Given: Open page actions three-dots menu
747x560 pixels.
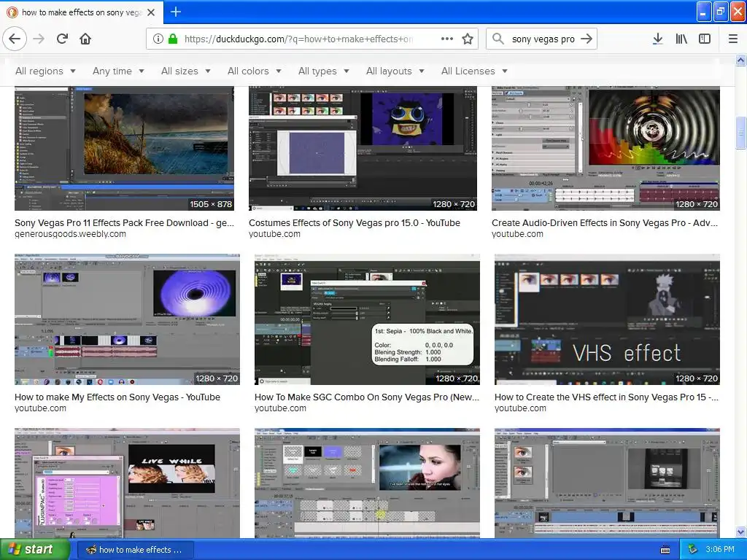Looking at the screenshot, I should [447, 39].
